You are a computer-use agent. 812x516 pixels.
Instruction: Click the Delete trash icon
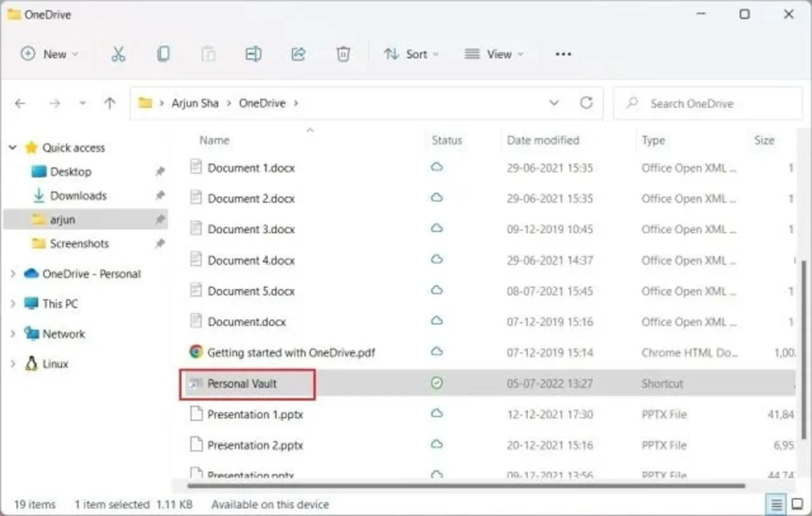343,54
